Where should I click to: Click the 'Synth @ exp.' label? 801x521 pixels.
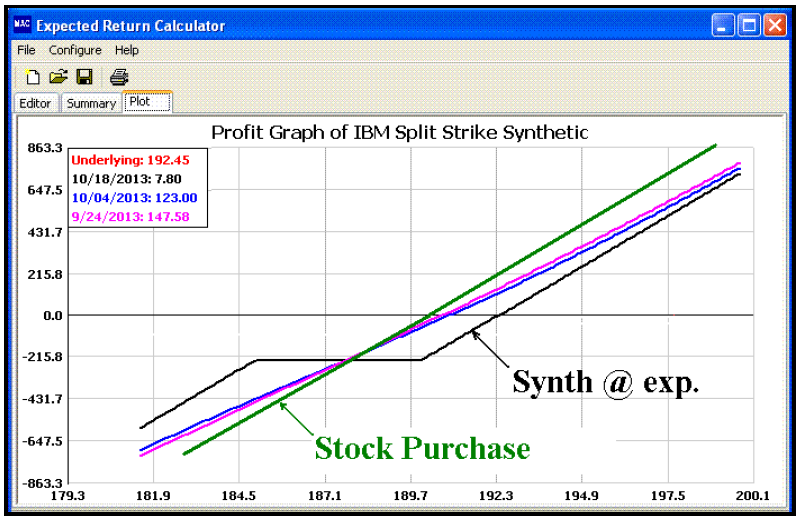[x=605, y=382]
